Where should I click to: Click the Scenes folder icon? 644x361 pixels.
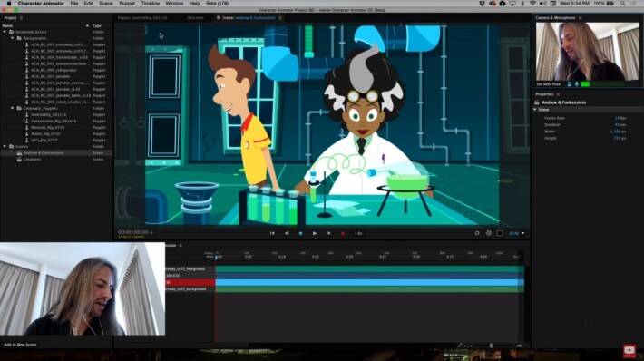[12, 147]
